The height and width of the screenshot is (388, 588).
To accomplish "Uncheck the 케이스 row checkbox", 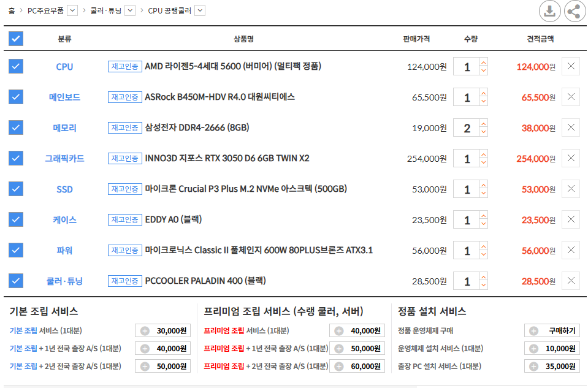I will [16, 219].
